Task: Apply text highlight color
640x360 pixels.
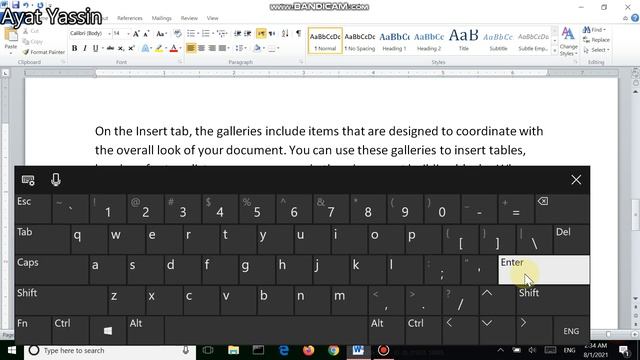Action: pyautogui.click(x=159, y=48)
